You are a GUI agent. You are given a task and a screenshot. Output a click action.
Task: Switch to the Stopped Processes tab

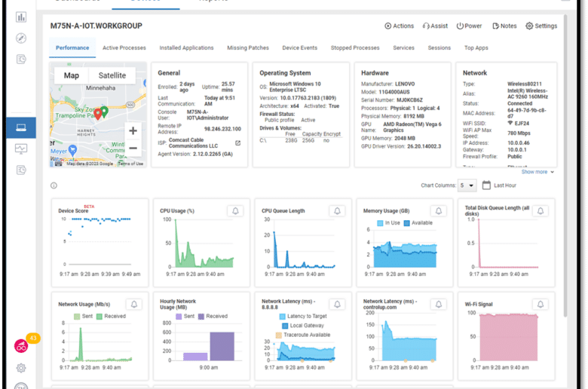pos(355,48)
